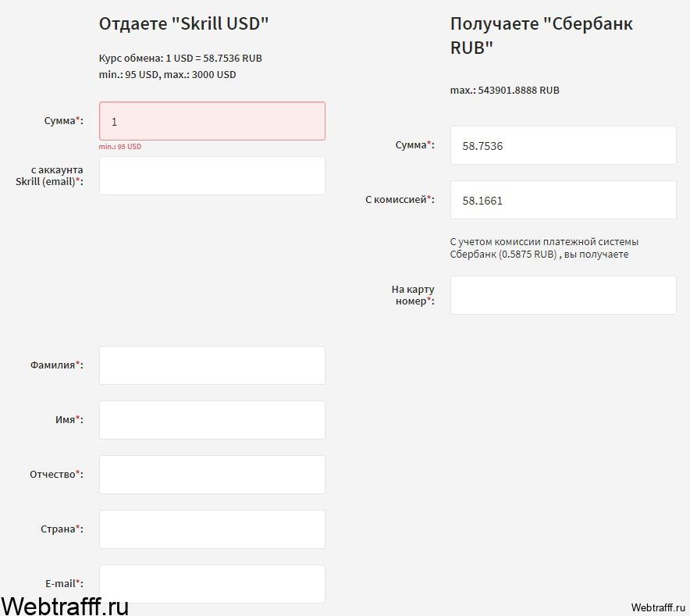Focus the Фамилия input field
This screenshot has width=690, height=616.
212,365
